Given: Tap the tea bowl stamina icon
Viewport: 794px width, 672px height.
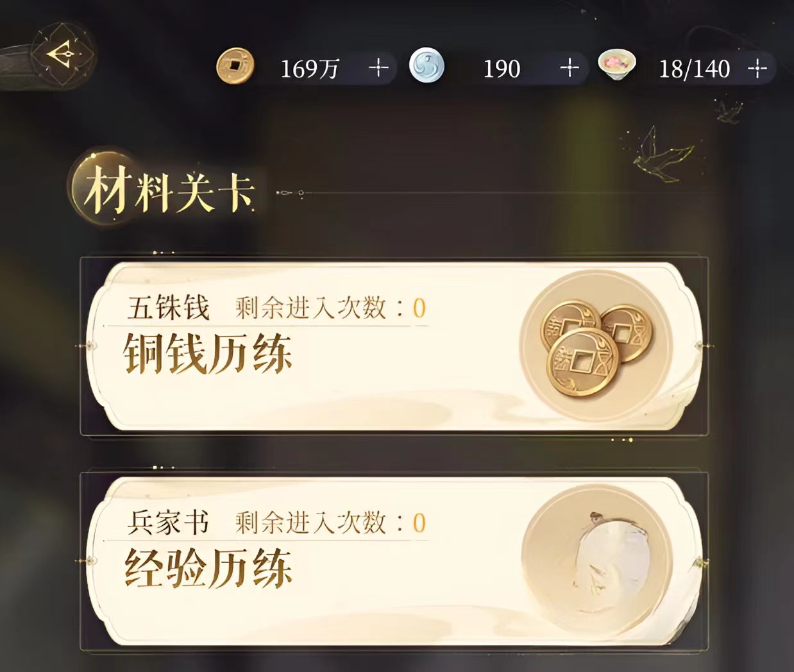Looking at the screenshot, I should click(616, 65).
